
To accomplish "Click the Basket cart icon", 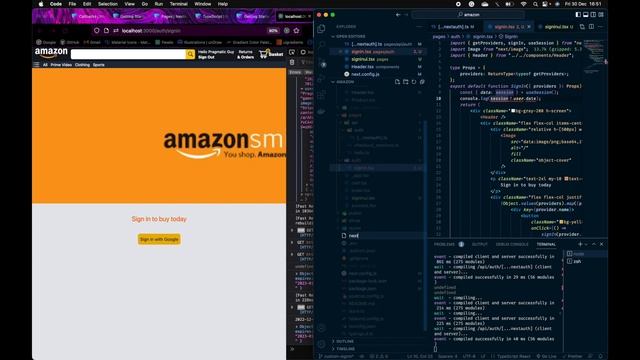I will [x=271, y=54].
